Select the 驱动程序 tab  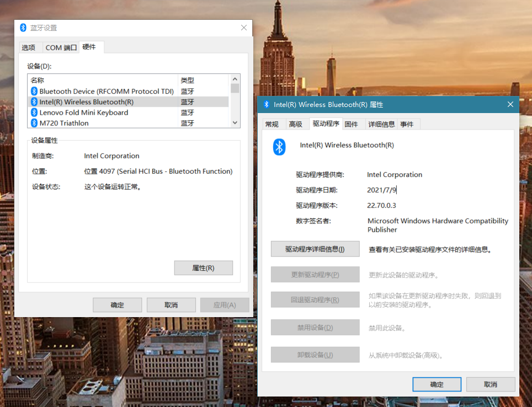[x=326, y=124]
